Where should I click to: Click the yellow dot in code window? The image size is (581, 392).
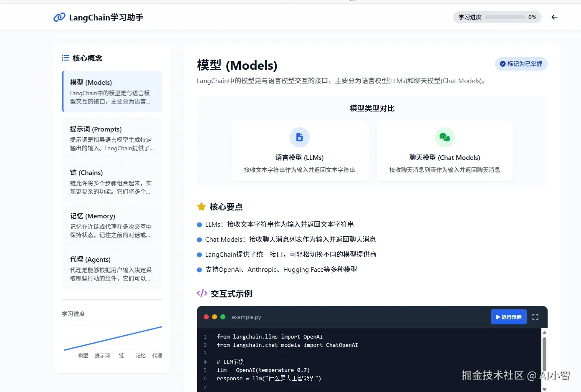tap(215, 317)
